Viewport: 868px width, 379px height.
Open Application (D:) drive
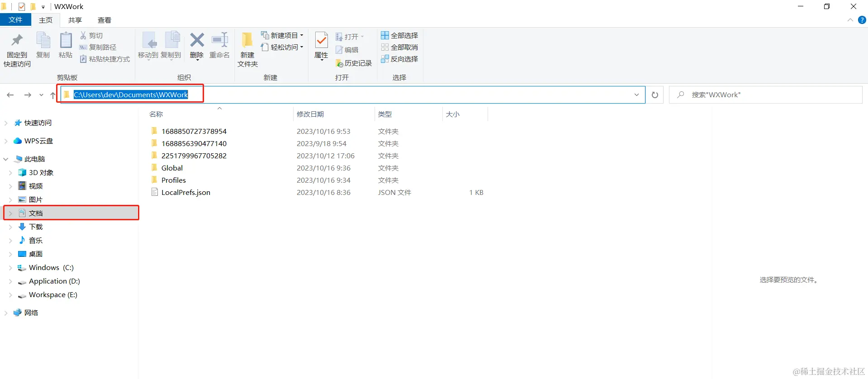click(x=54, y=281)
